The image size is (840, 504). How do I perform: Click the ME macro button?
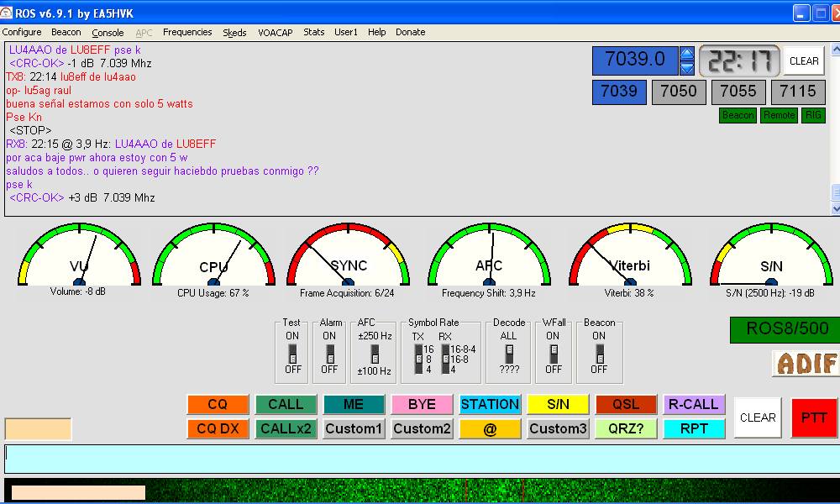(354, 404)
